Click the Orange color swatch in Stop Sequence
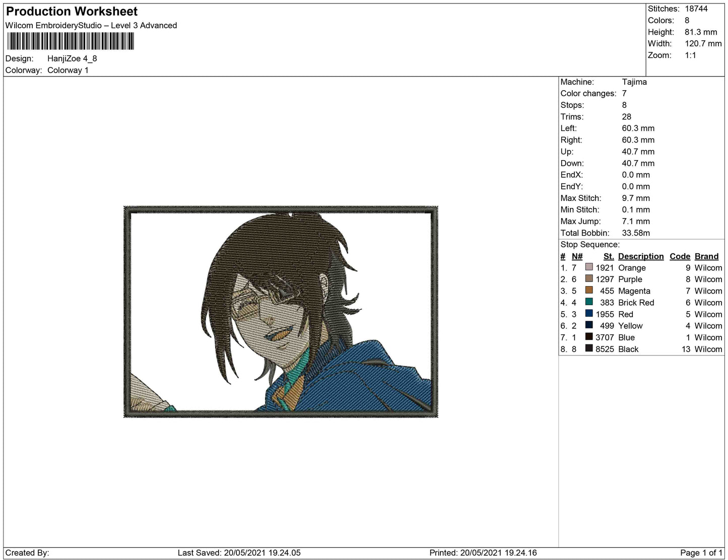The width and height of the screenshot is (728, 560). (x=588, y=267)
